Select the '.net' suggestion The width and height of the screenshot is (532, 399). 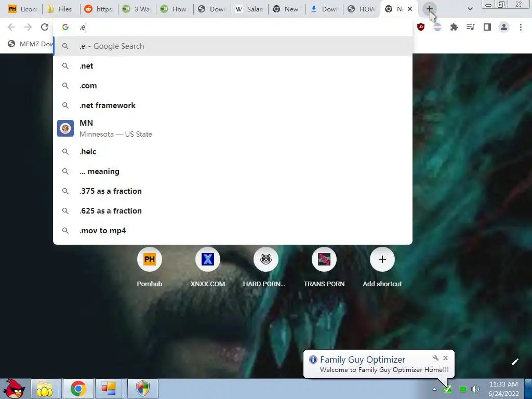point(233,66)
